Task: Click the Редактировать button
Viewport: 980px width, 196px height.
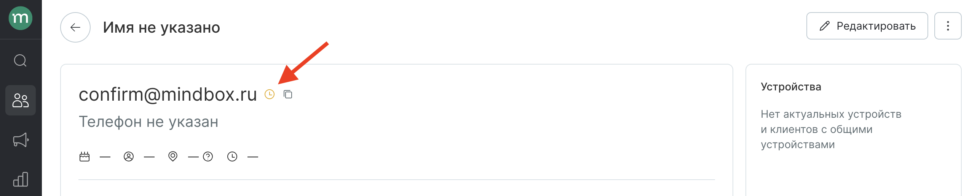Action: (867, 26)
